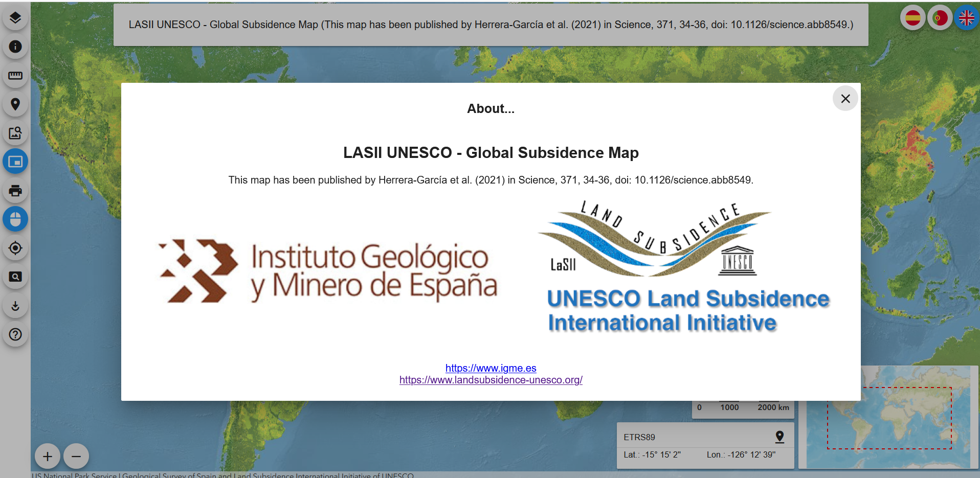Image resolution: width=980 pixels, height=478 pixels.
Task: Click the pin icon in ETRS89 coordinates panel
Action: click(x=779, y=437)
